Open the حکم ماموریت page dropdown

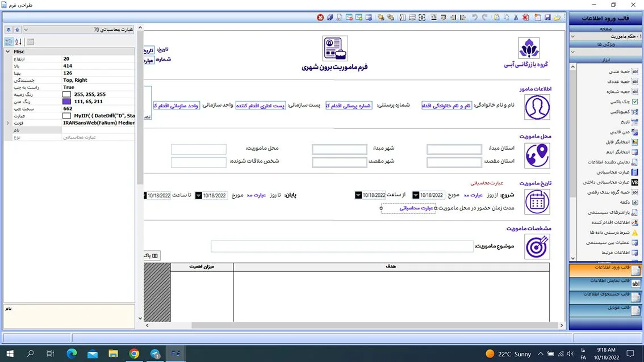[x=572, y=37]
